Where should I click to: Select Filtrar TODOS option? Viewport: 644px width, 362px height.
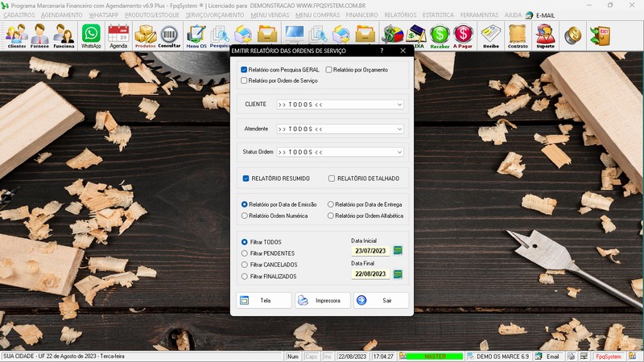click(245, 242)
